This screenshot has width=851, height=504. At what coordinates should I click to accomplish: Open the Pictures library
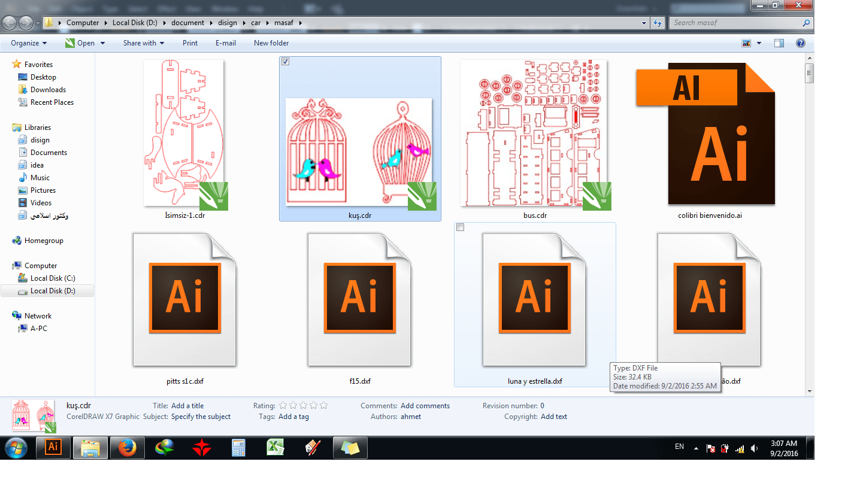point(43,190)
